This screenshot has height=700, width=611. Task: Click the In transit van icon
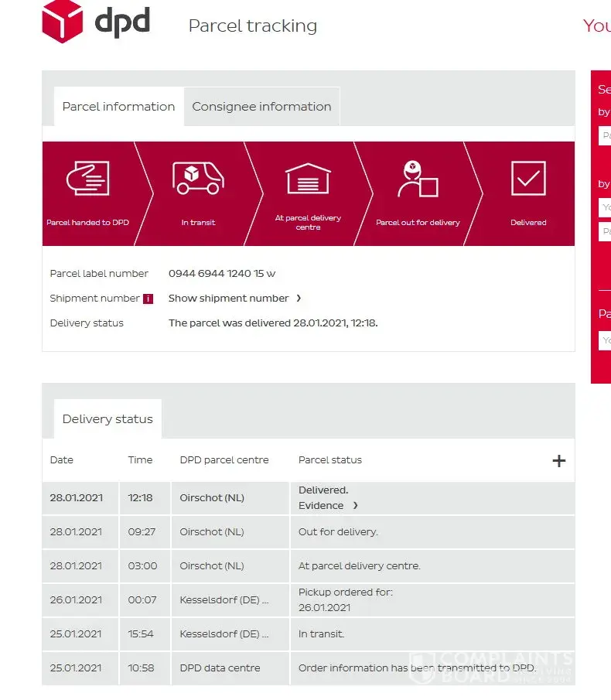tap(198, 178)
